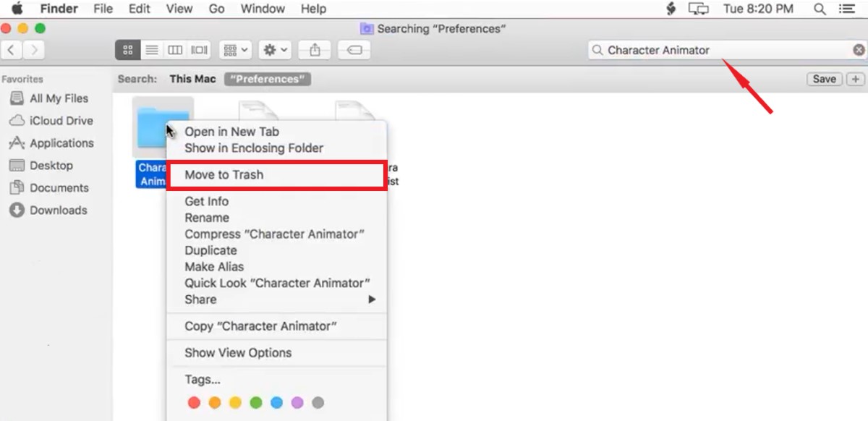Click the Share toolbar button
The height and width of the screenshot is (421, 868).
[315, 50]
